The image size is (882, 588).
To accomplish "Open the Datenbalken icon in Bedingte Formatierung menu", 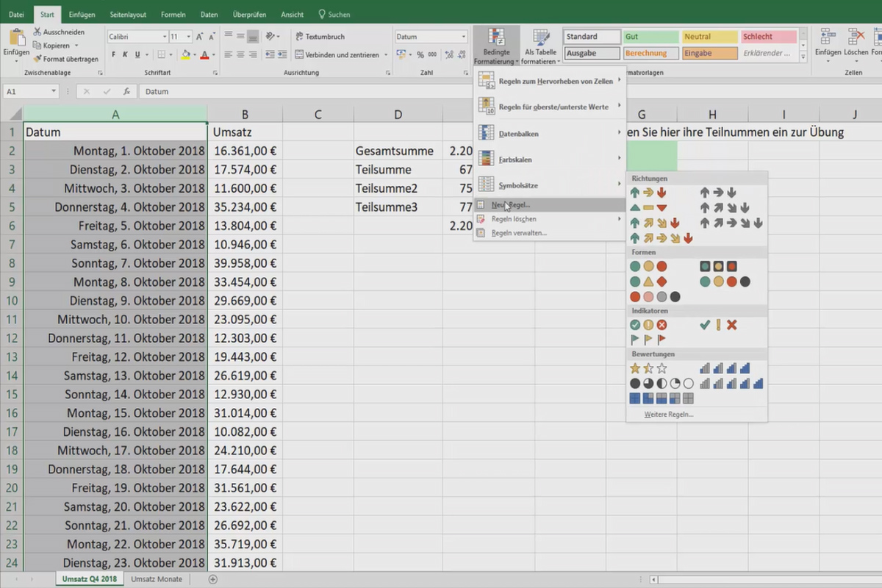I will point(487,133).
